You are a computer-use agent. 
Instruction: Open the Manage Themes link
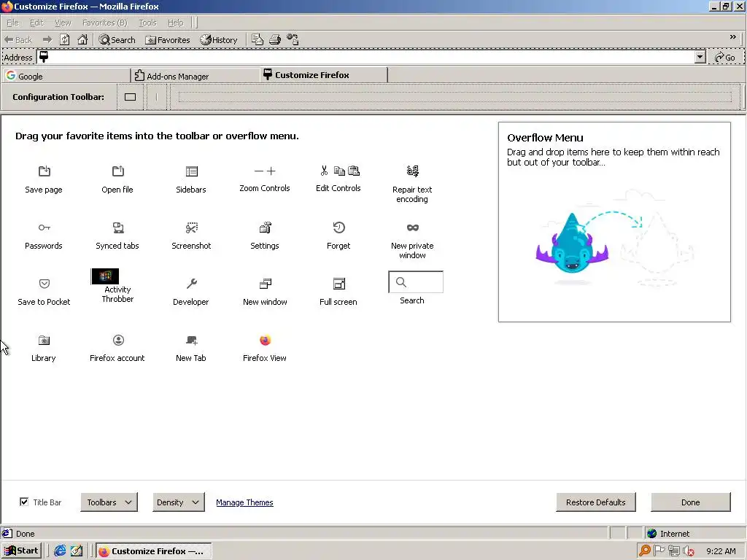244,502
